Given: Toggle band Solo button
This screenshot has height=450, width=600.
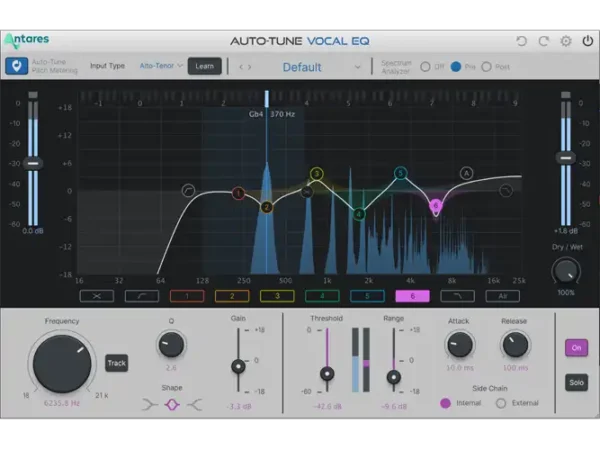Looking at the screenshot, I should [576, 382].
